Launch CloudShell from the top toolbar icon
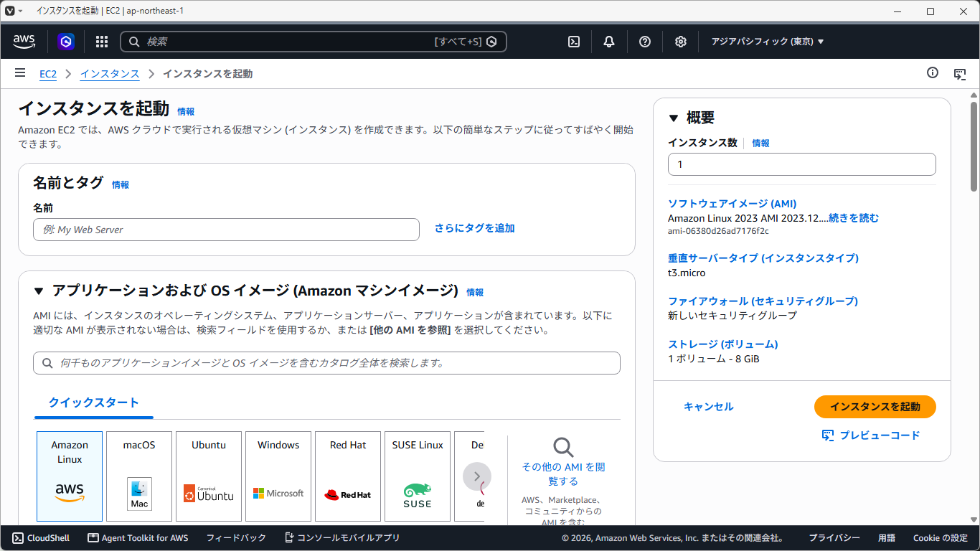This screenshot has width=980, height=551. 574,42
